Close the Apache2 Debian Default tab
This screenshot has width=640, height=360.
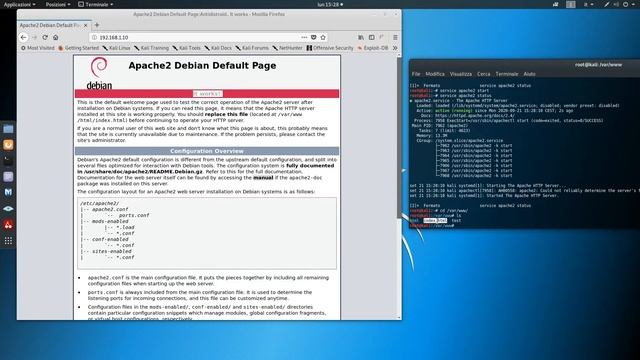pyautogui.click(x=85, y=25)
